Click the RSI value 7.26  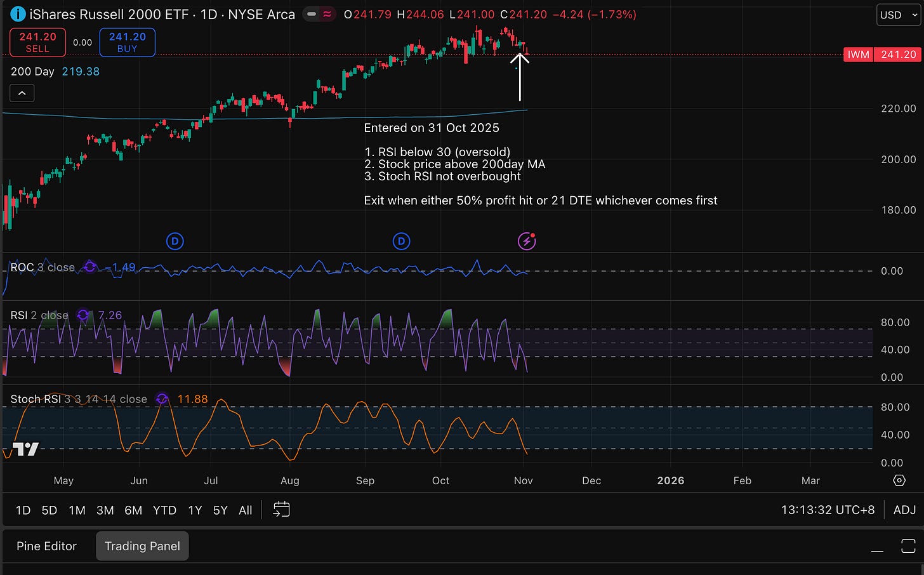(110, 315)
